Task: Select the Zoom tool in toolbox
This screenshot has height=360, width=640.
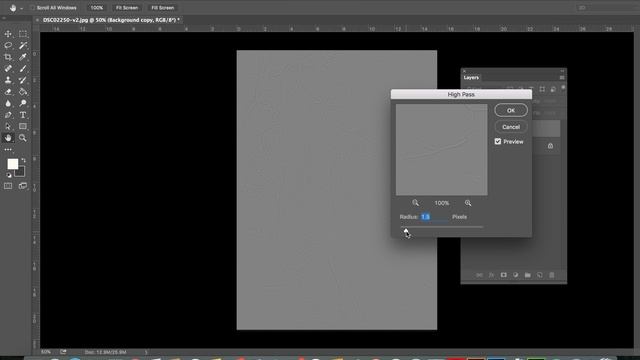Action: (x=23, y=138)
